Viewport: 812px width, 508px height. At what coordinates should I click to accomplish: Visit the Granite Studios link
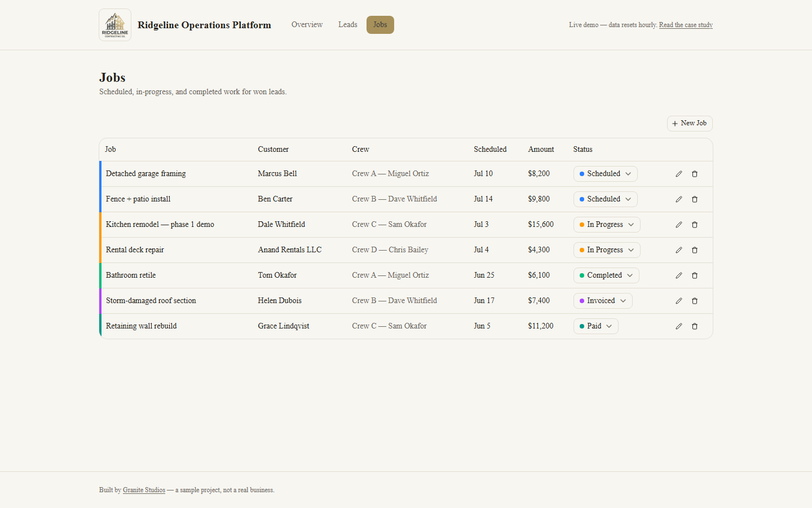(144, 490)
